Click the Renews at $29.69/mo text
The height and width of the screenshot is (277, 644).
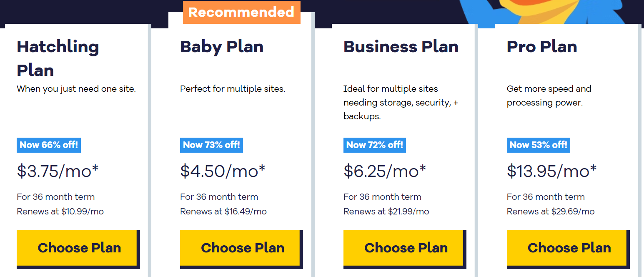[x=551, y=212]
